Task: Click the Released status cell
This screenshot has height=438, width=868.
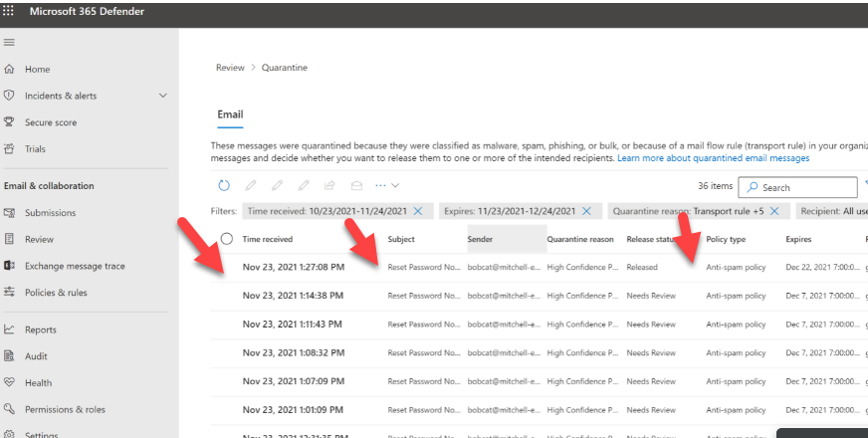Action: [x=642, y=267]
